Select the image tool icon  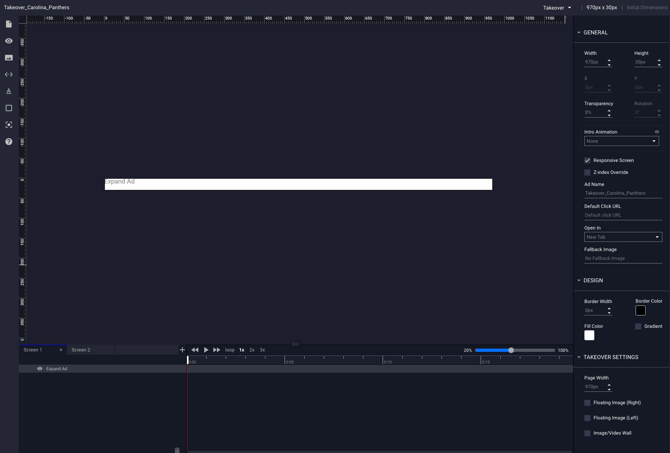pyautogui.click(x=9, y=58)
